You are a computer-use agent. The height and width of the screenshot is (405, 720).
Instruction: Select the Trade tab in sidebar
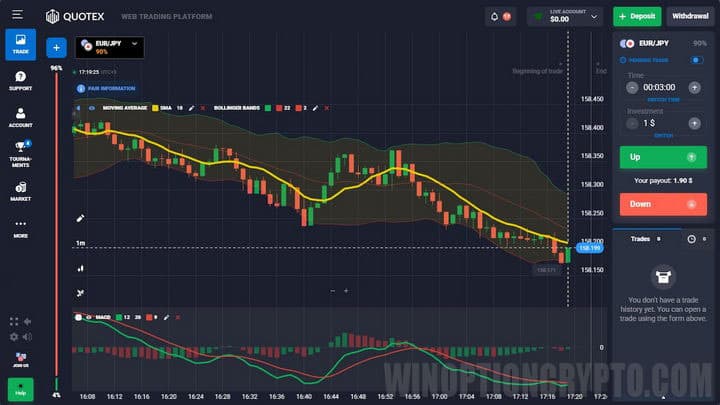pos(20,44)
